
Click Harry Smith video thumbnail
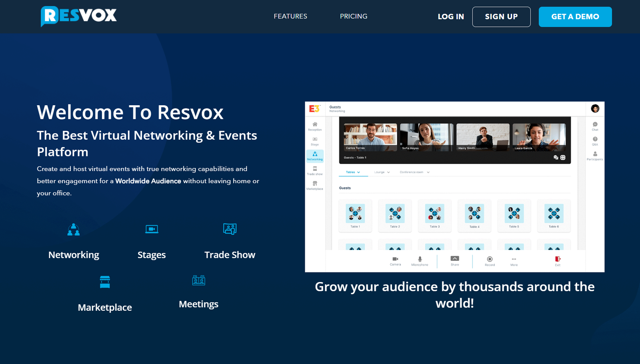point(483,137)
